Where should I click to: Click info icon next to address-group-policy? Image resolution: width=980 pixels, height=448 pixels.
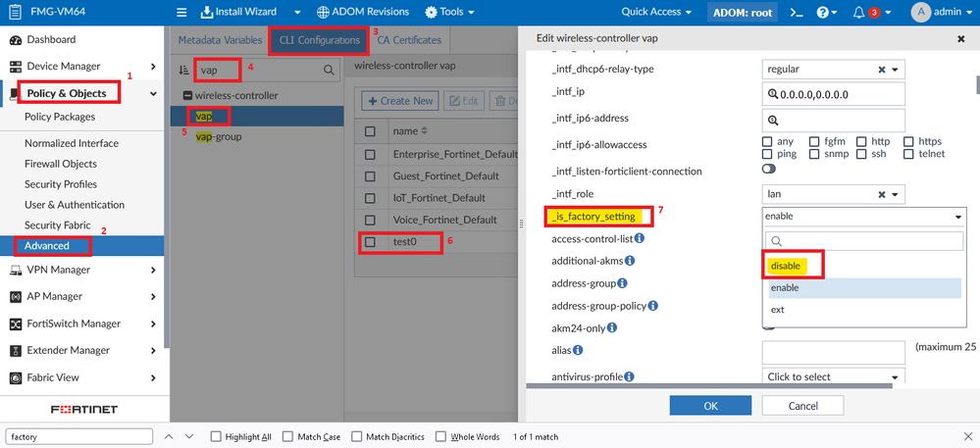pos(652,306)
